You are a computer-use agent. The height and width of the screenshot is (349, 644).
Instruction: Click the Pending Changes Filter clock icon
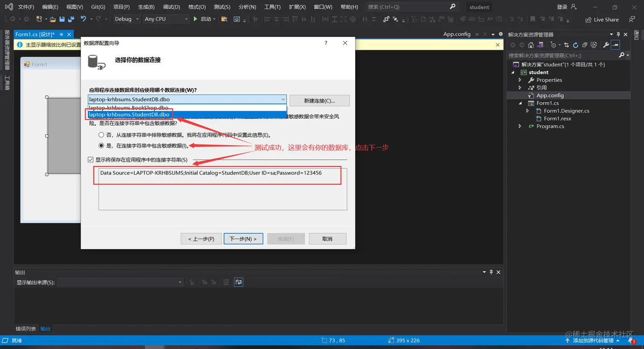tap(553, 45)
